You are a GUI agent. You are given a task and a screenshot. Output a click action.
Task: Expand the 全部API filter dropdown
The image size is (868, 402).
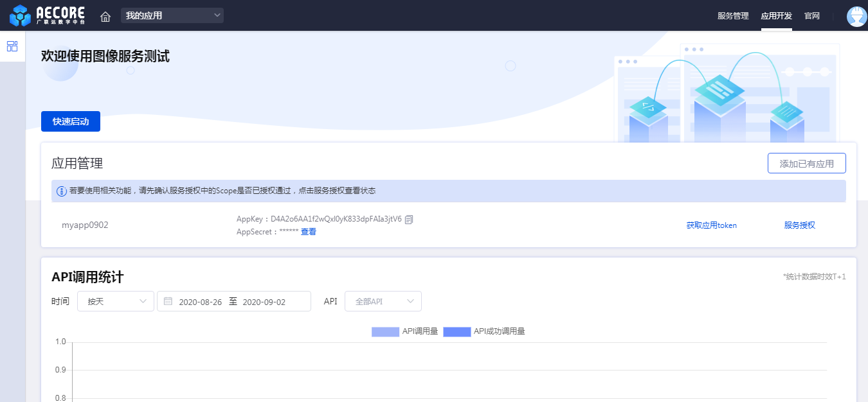[383, 301]
